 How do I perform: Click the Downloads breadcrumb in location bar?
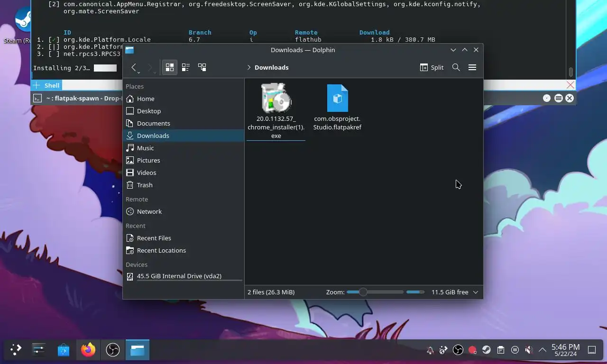click(x=272, y=67)
